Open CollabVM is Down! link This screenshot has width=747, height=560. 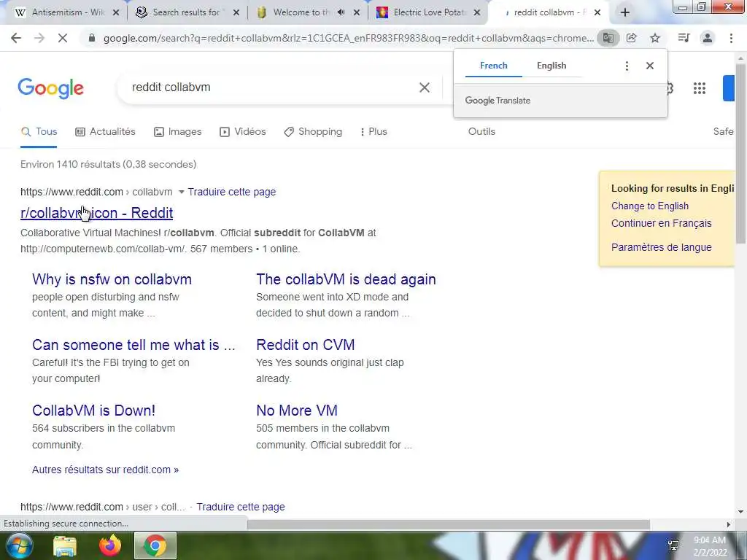point(93,411)
